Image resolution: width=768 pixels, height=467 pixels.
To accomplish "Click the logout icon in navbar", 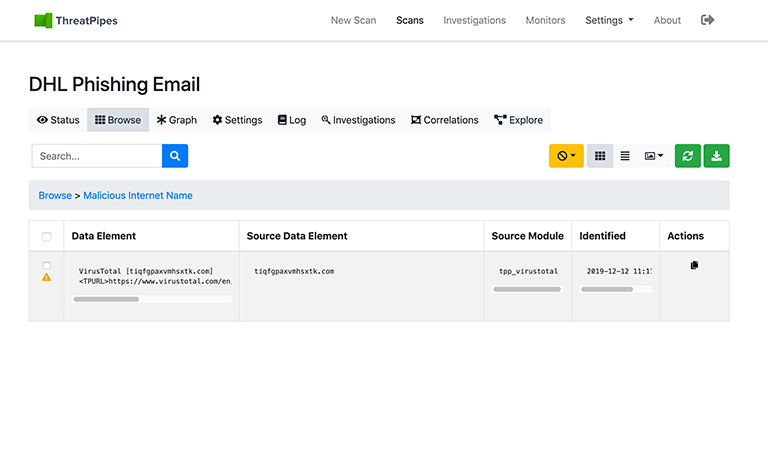I will point(708,20).
